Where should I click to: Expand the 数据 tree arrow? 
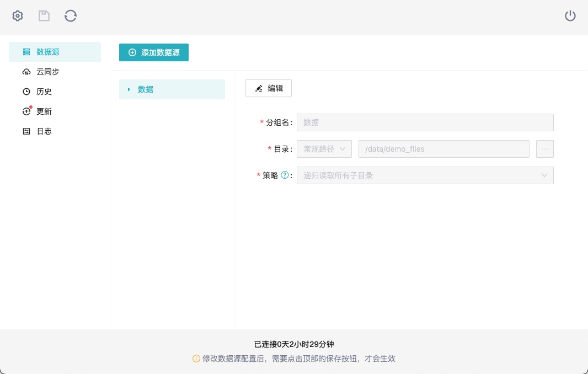tap(129, 89)
